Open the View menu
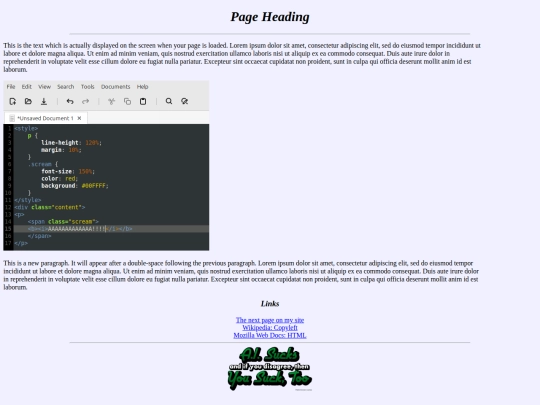 pos(44,87)
